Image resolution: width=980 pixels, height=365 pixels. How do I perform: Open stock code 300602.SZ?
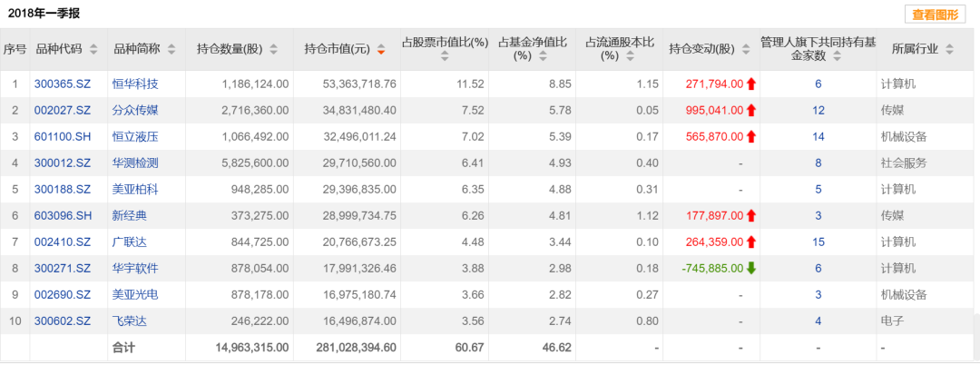[63, 321]
